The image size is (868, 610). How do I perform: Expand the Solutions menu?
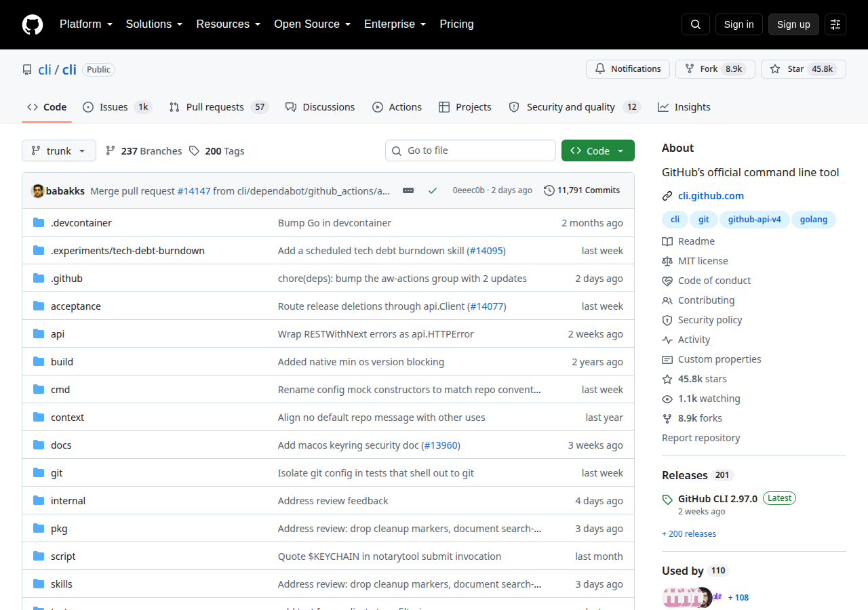(x=154, y=24)
